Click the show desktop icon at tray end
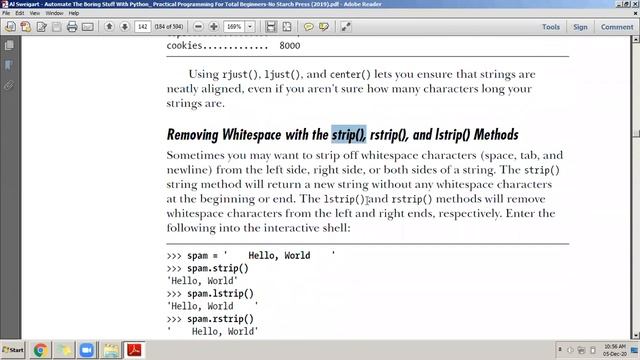This screenshot has width=640, height=360. pyautogui.click(x=634, y=350)
